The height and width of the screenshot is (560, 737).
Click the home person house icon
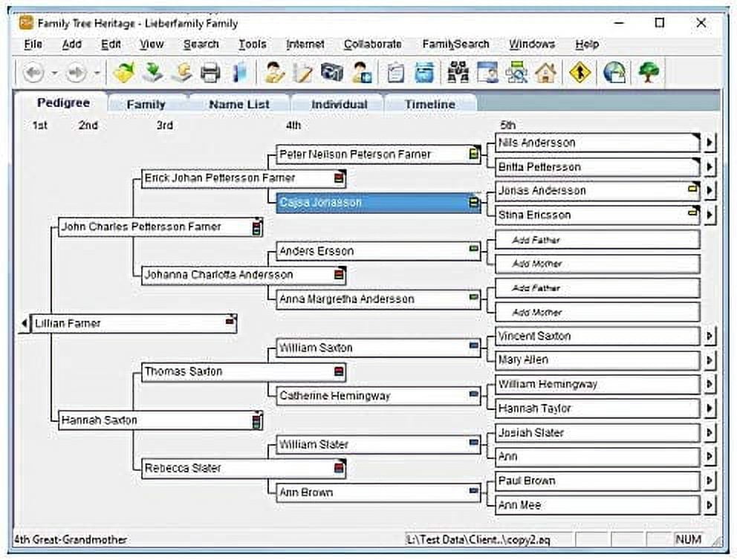(x=545, y=73)
